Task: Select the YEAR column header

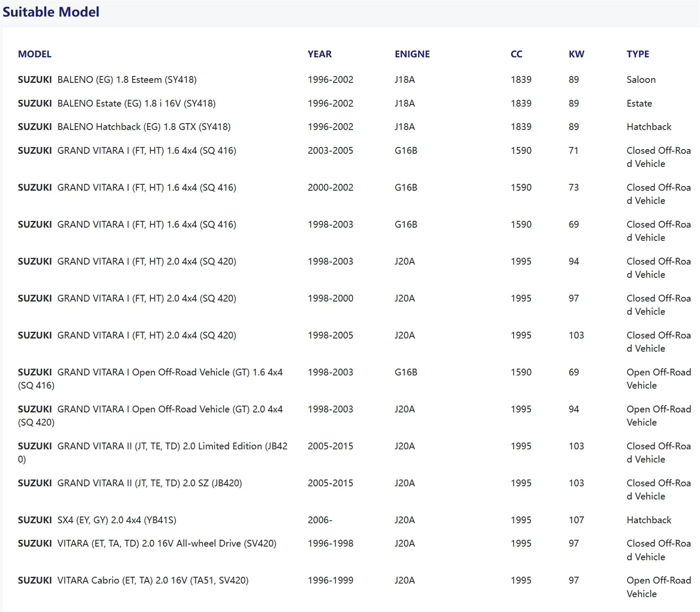Action: tap(319, 54)
